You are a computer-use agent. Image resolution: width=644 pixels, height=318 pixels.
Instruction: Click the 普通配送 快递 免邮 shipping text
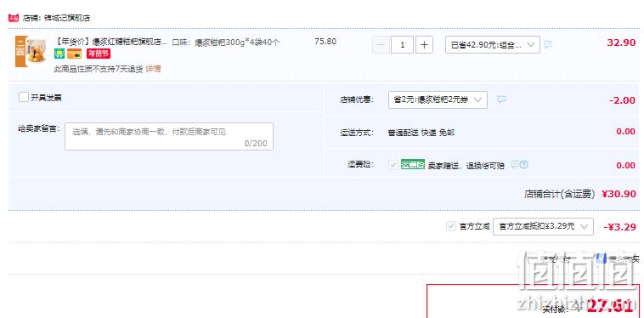(421, 133)
